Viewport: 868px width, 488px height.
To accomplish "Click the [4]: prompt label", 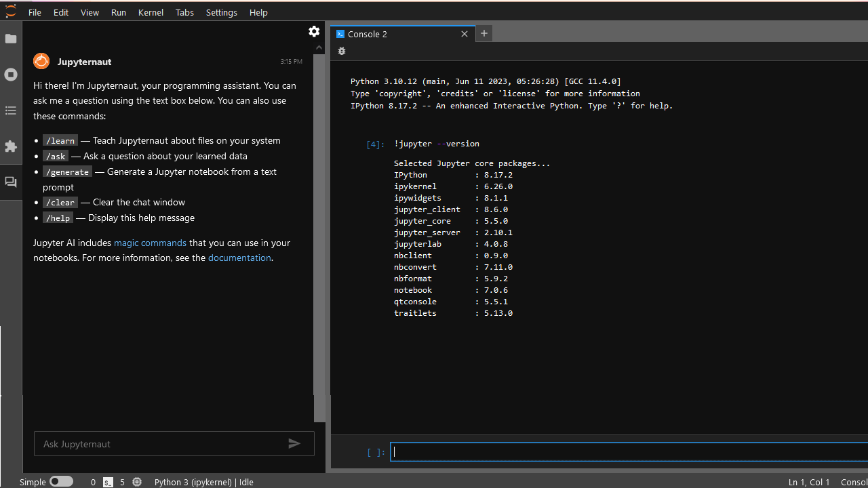I will click(x=375, y=144).
